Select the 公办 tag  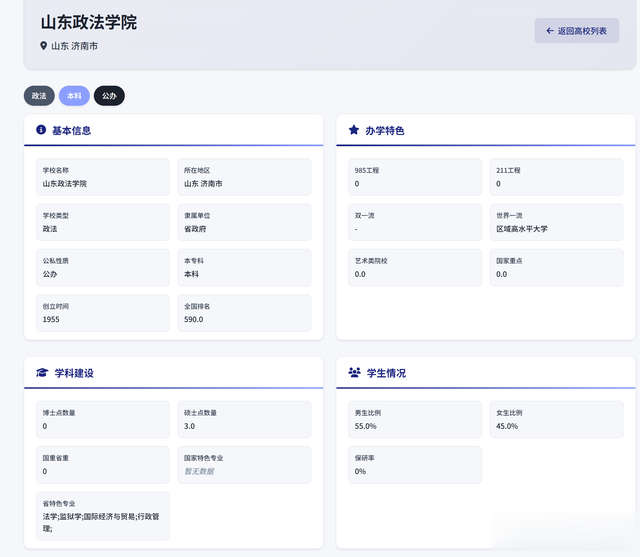click(x=109, y=96)
